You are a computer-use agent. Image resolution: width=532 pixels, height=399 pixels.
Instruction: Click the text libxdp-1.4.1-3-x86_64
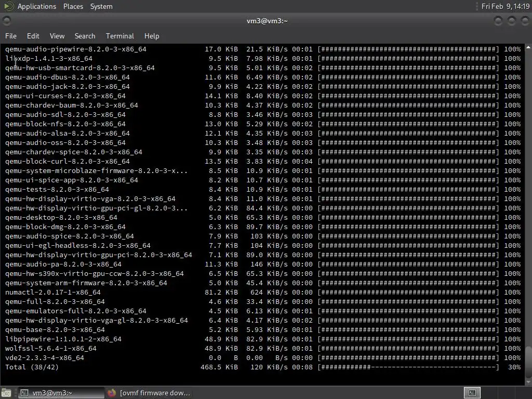click(48, 58)
